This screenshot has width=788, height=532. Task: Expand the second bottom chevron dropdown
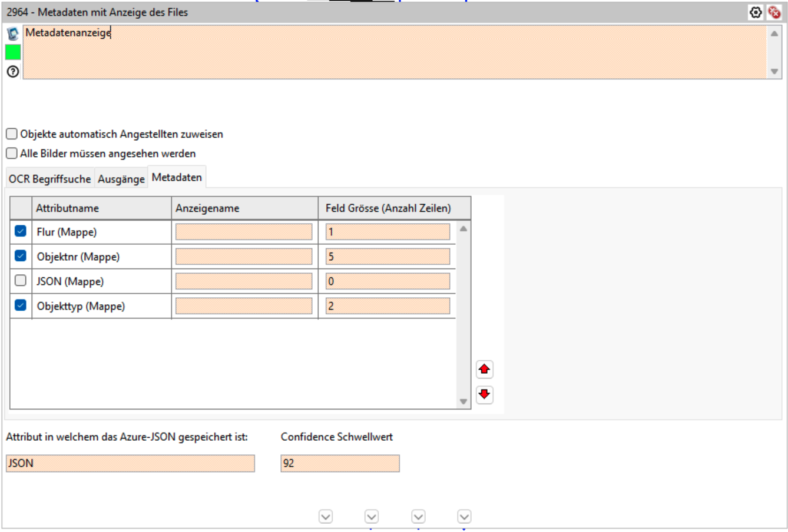(372, 517)
